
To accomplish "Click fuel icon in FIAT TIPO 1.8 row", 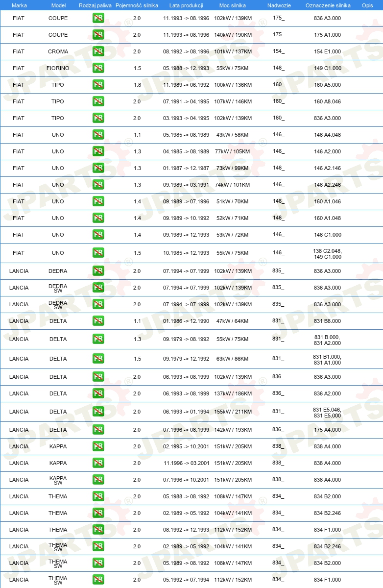I will (x=98, y=85).
